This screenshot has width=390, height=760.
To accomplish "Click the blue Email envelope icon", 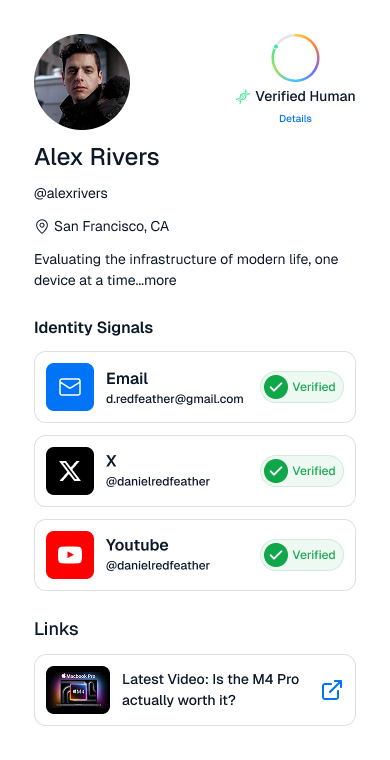I will click(70, 387).
